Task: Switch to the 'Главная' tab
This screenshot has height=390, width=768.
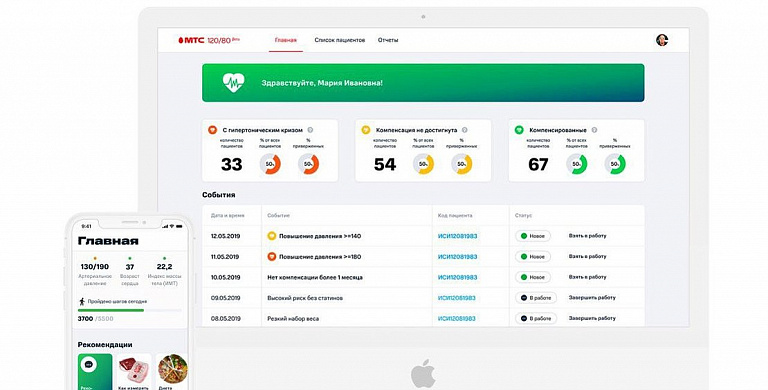Action: pyautogui.click(x=286, y=40)
